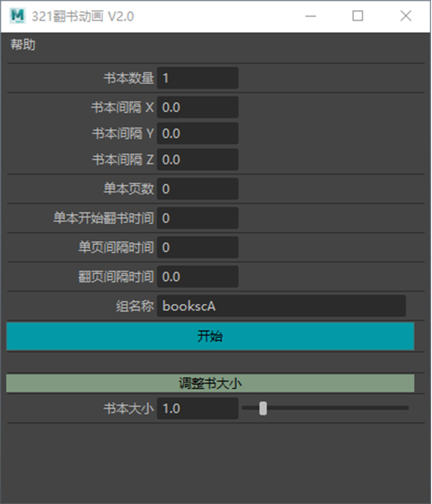Click the 书本大小 slider handle
Viewport: 432px width, 504px height.
(263, 408)
